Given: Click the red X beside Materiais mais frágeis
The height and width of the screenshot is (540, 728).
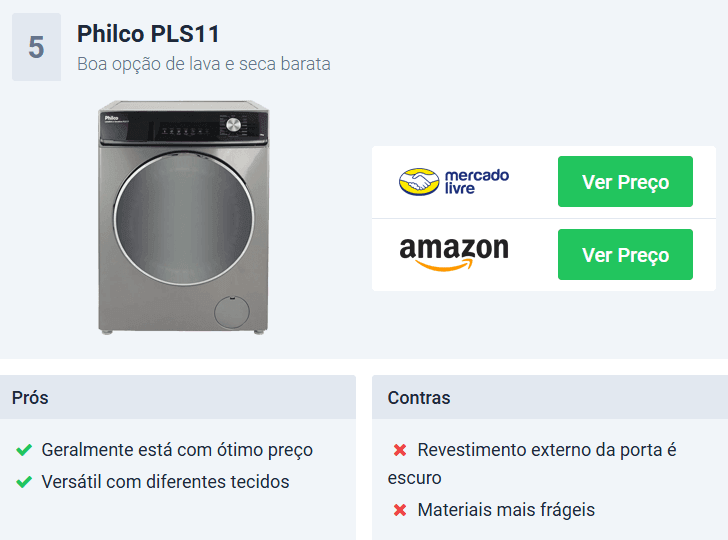Looking at the screenshot, I should click(x=400, y=510).
